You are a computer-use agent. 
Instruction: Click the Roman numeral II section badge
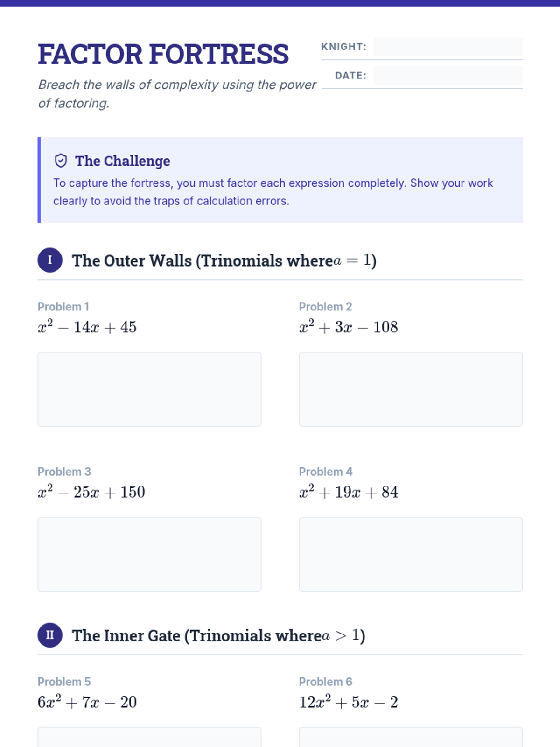[x=50, y=635]
